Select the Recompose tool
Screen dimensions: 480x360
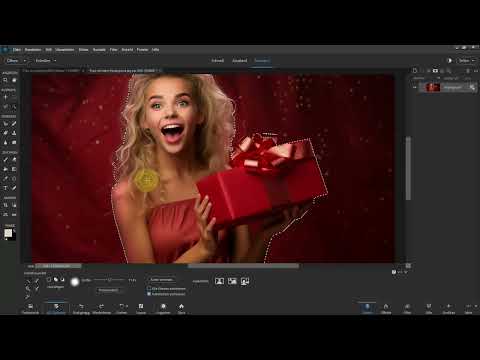(14, 205)
